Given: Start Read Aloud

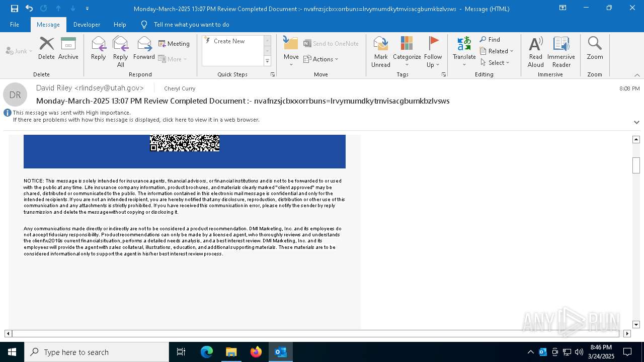Looking at the screenshot, I should [536, 52].
